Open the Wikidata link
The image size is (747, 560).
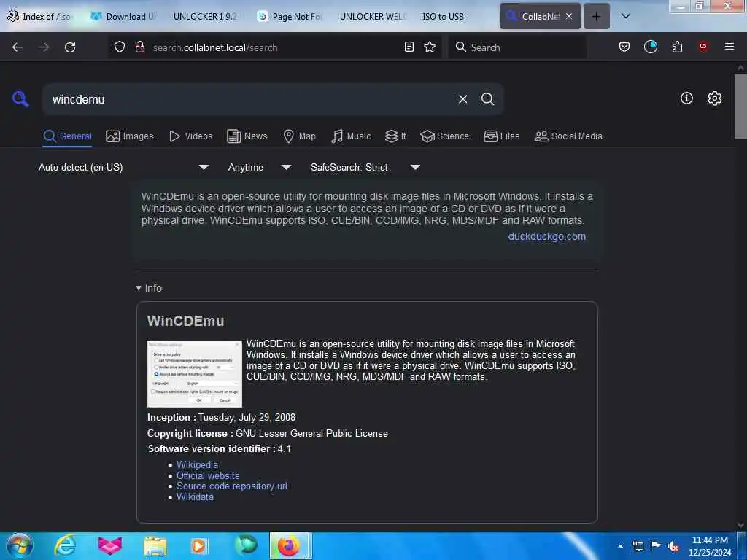[x=195, y=497]
